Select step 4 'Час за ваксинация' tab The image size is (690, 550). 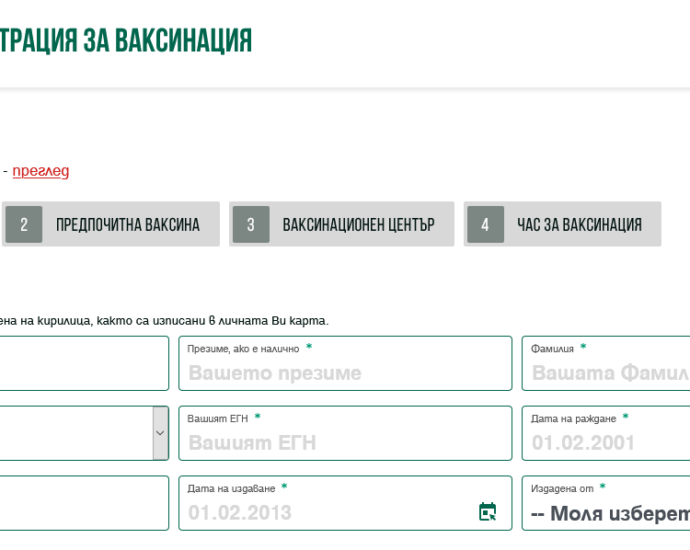point(562,224)
